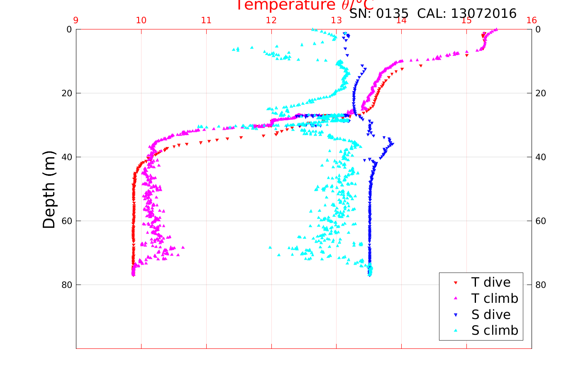Click the top axis tick label 9
Screen dimensions: 588x392
pos(76,20)
